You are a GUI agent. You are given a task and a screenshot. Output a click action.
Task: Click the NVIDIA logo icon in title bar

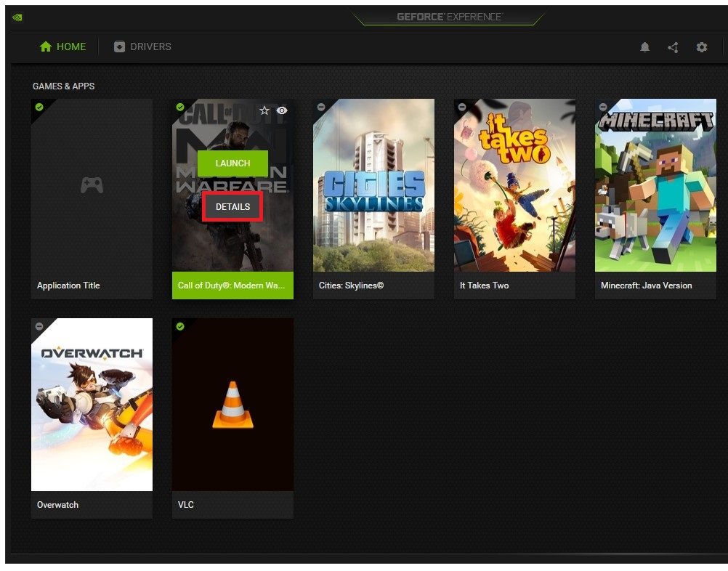(x=17, y=17)
